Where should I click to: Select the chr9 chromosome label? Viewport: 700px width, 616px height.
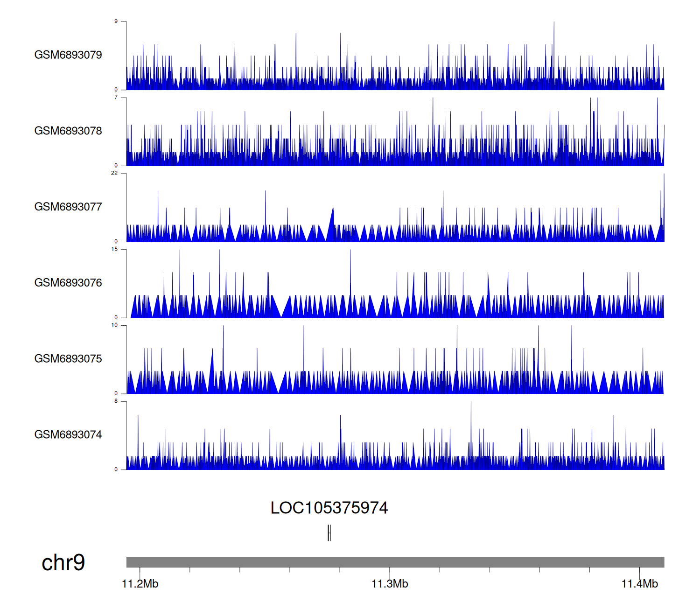63,563
